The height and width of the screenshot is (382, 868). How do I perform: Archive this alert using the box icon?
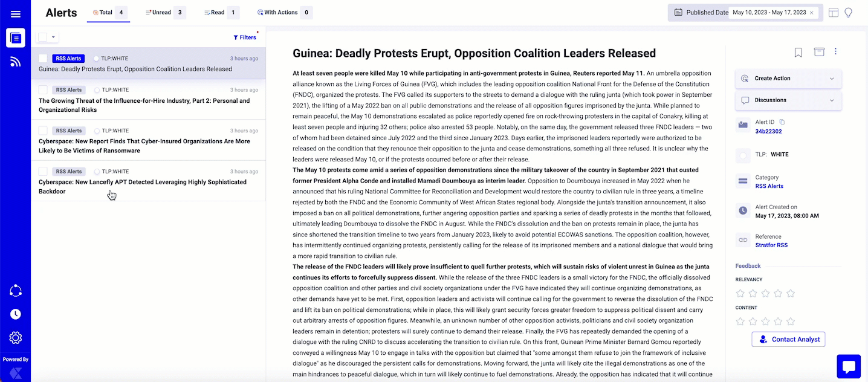[x=819, y=52]
